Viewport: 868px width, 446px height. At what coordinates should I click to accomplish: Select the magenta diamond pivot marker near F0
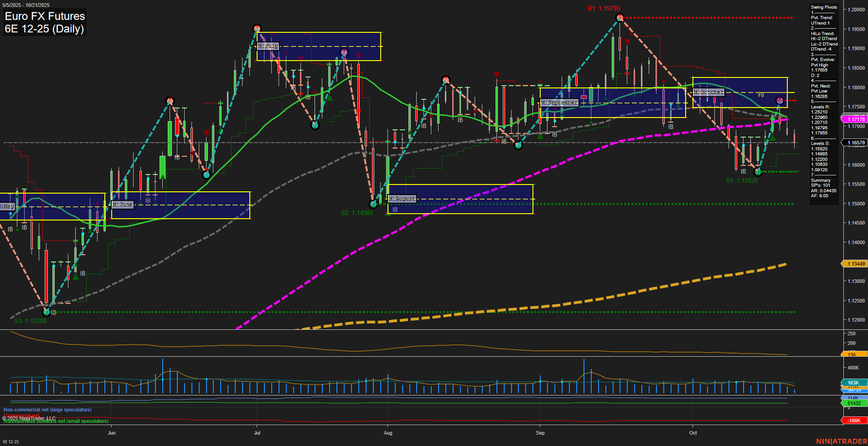tap(779, 99)
